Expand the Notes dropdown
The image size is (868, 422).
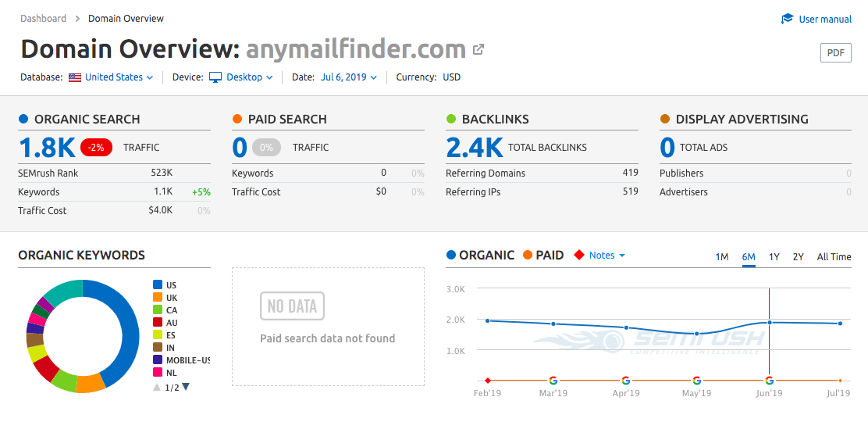click(x=607, y=255)
